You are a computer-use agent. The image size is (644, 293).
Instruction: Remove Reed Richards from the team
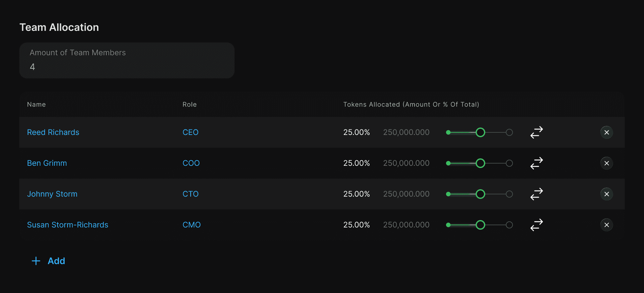point(606,132)
